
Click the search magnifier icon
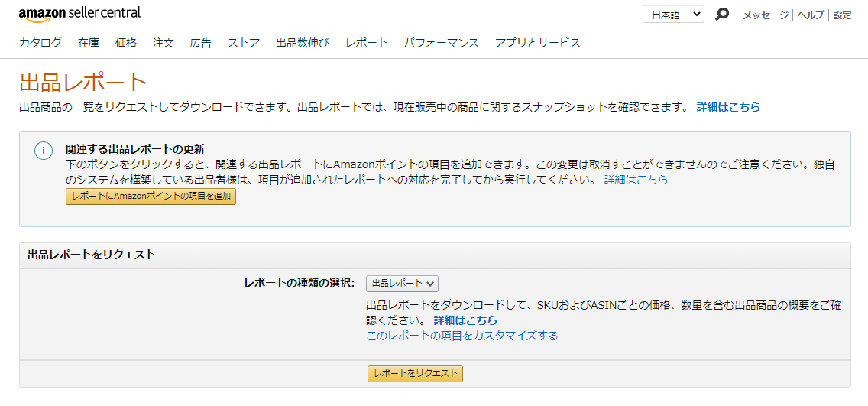click(x=722, y=15)
